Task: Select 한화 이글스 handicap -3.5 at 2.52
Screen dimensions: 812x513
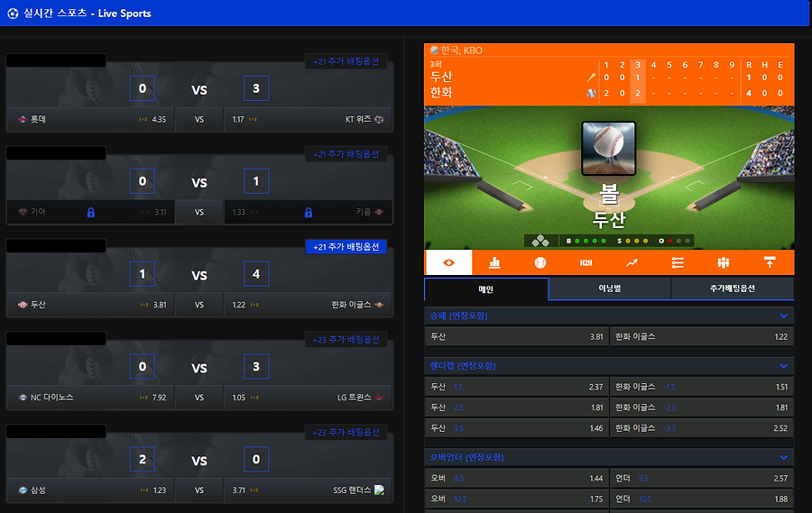Action: point(702,428)
